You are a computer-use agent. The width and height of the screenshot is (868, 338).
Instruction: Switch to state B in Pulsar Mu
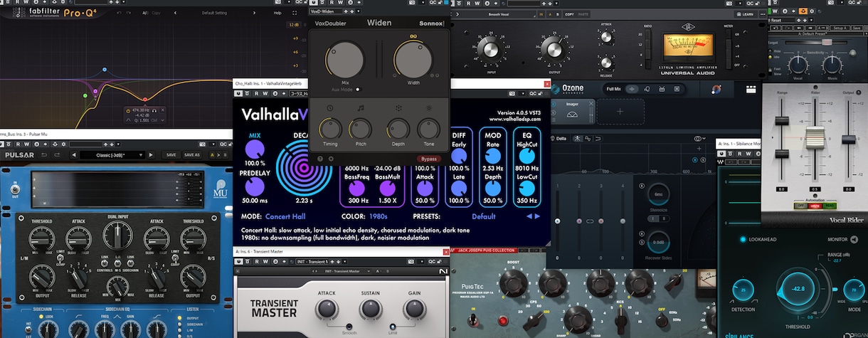[x=225, y=155]
